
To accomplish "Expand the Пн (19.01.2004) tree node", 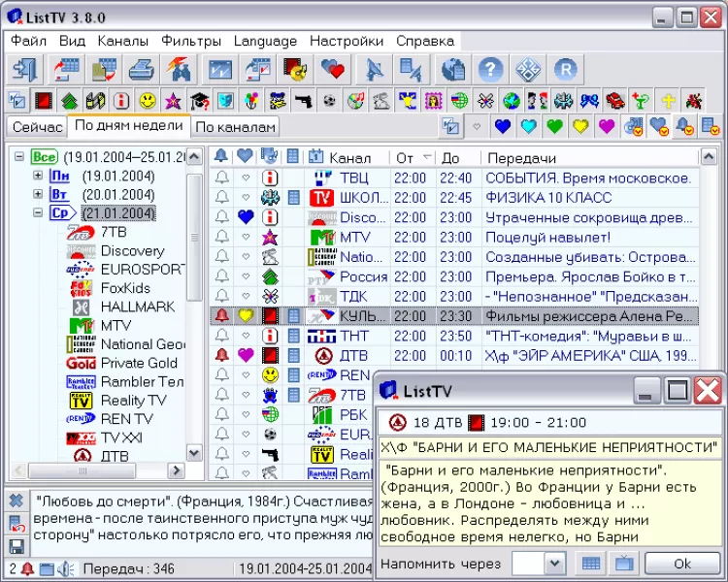I will tap(38, 176).
